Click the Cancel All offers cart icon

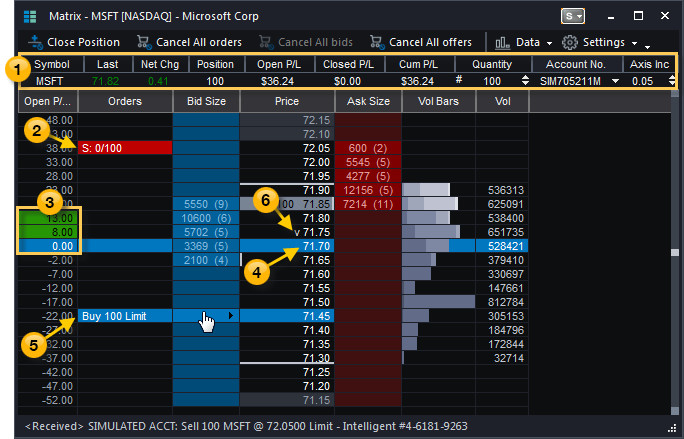tap(376, 42)
